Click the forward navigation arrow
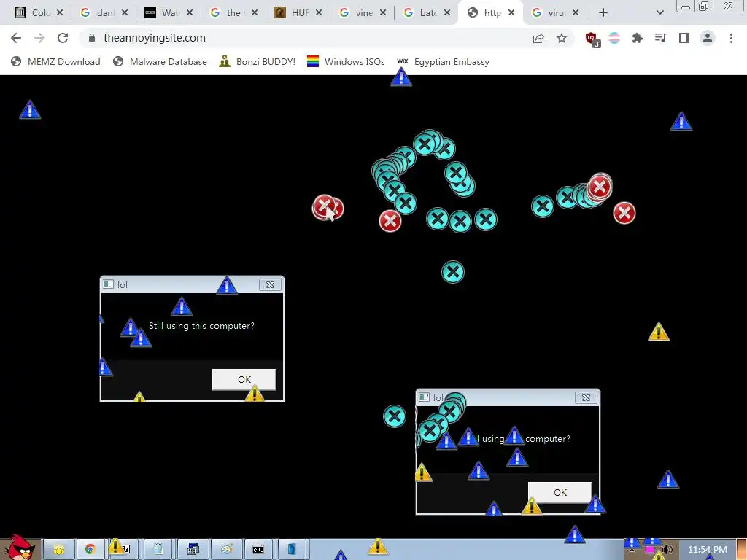This screenshot has height=560, width=747. [x=39, y=38]
